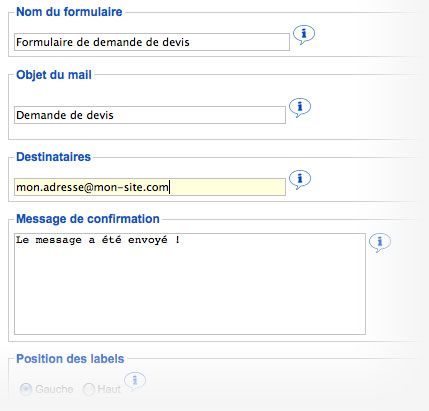This screenshot has height=411, width=429.
Task: Show info tooltip next to Destinataires field
Action: (x=300, y=179)
